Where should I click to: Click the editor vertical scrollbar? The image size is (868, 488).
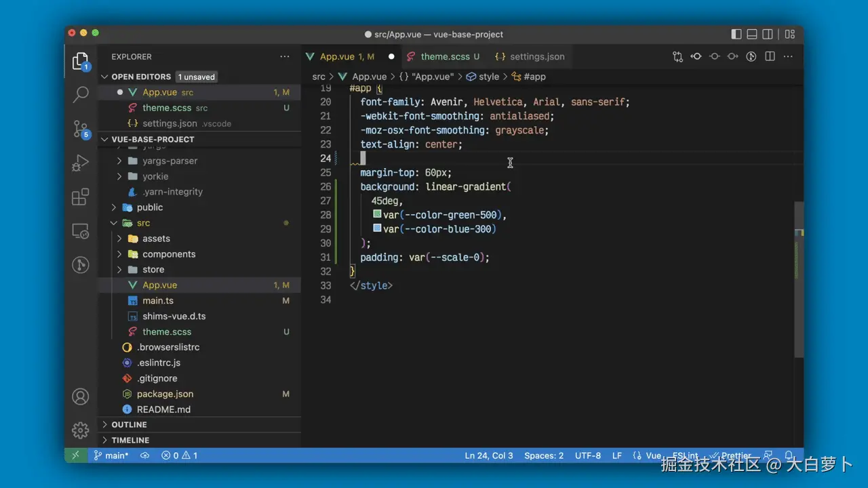pyautogui.click(x=799, y=279)
